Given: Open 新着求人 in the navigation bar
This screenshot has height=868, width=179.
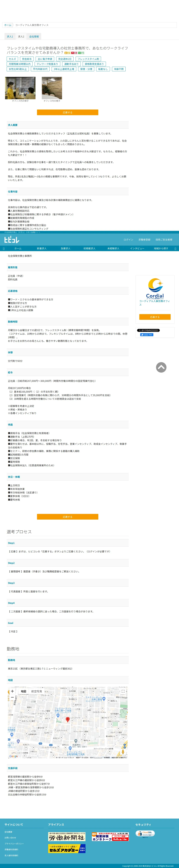Looking at the screenshot, I should [42, 248].
